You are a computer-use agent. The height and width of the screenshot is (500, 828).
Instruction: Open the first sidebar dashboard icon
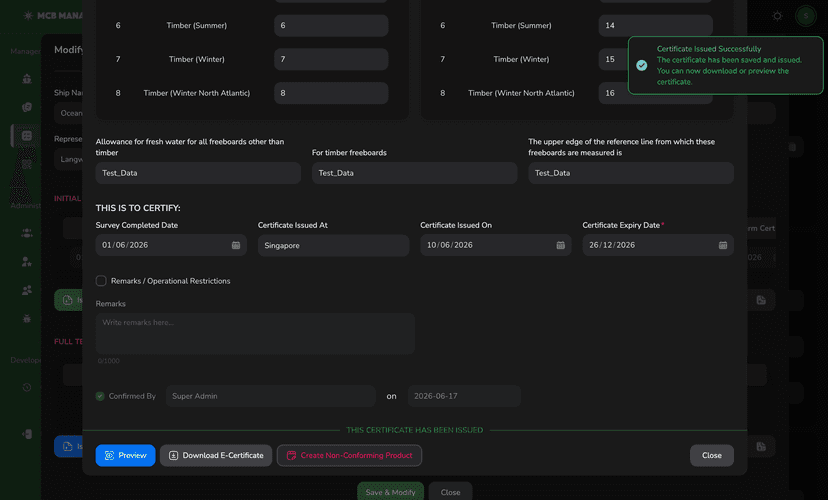click(27, 79)
